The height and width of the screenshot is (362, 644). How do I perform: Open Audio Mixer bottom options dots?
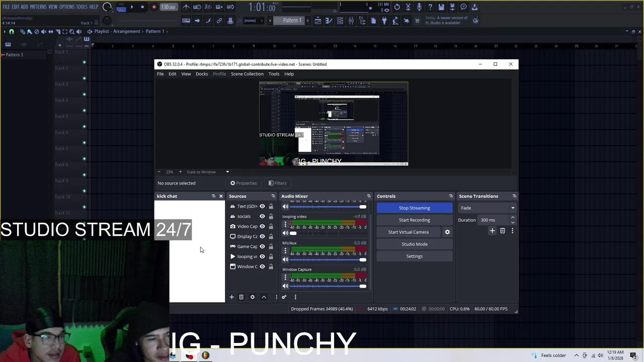[295, 297]
